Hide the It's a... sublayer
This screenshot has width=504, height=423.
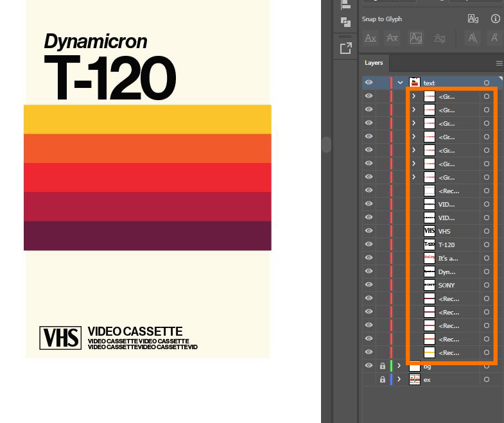369,257
